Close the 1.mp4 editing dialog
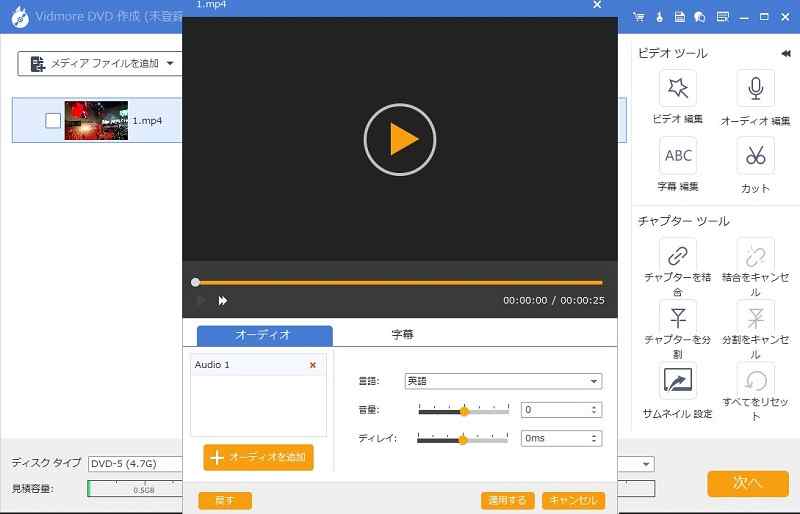The width and height of the screenshot is (800, 514). pos(597,5)
